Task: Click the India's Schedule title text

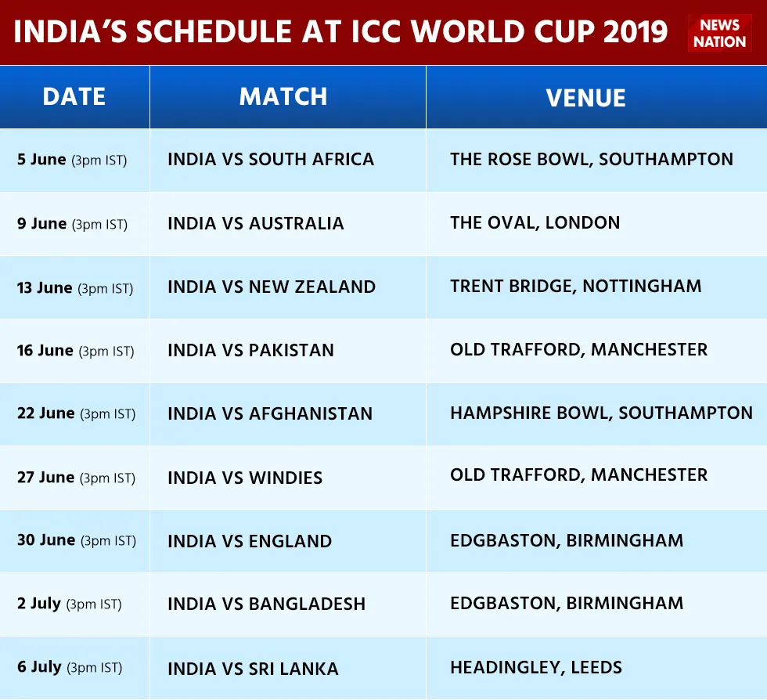Action: (x=340, y=32)
